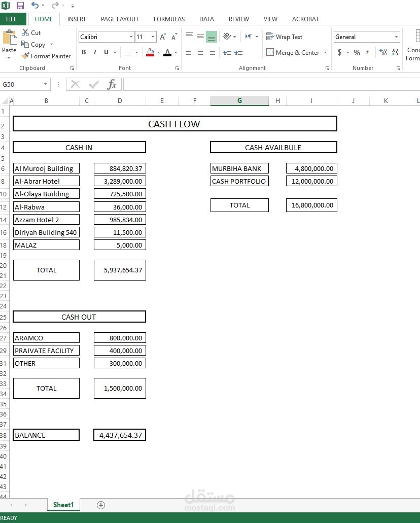
Task: Click the Select All corner triangle
Action: click(5, 101)
